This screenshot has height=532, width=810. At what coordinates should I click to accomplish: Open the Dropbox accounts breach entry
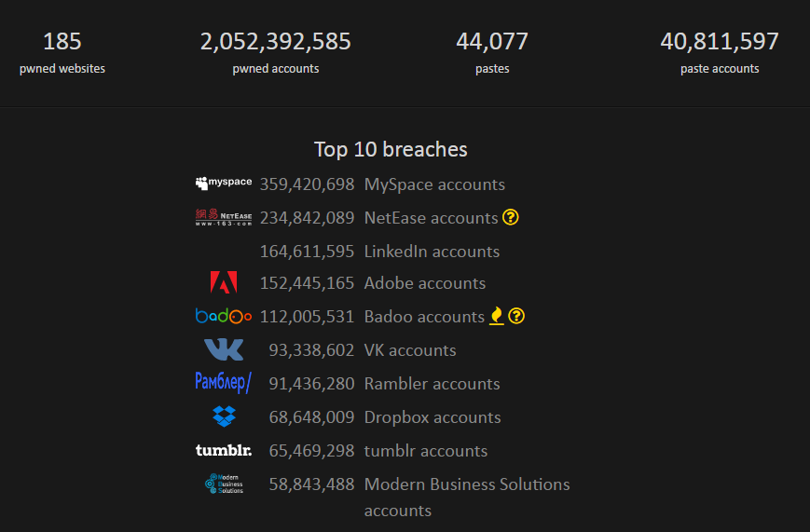(432, 417)
